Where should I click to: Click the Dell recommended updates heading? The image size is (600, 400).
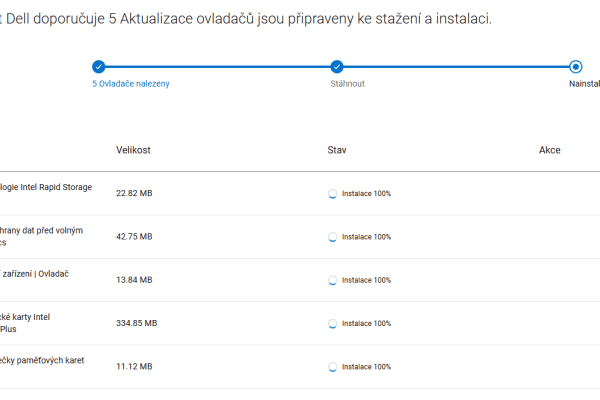coord(248,19)
